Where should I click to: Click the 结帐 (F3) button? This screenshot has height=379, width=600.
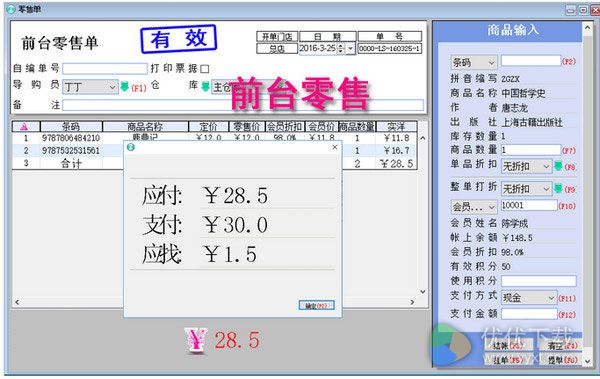click(508, 346)
